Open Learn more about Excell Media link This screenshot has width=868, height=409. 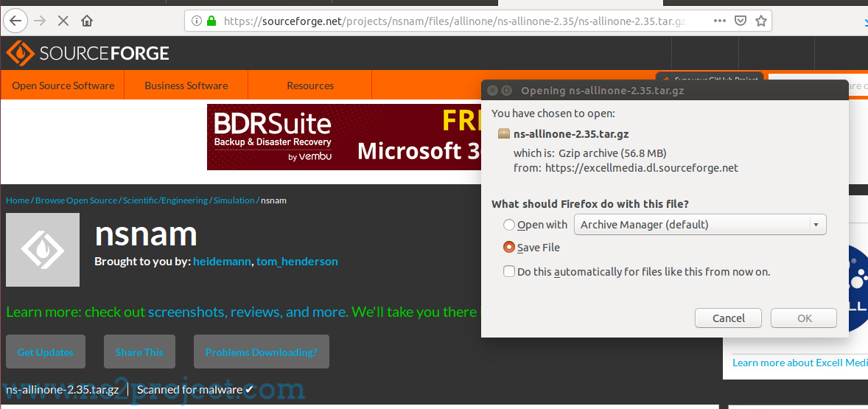pyautogui.click(x=800, y=363)
